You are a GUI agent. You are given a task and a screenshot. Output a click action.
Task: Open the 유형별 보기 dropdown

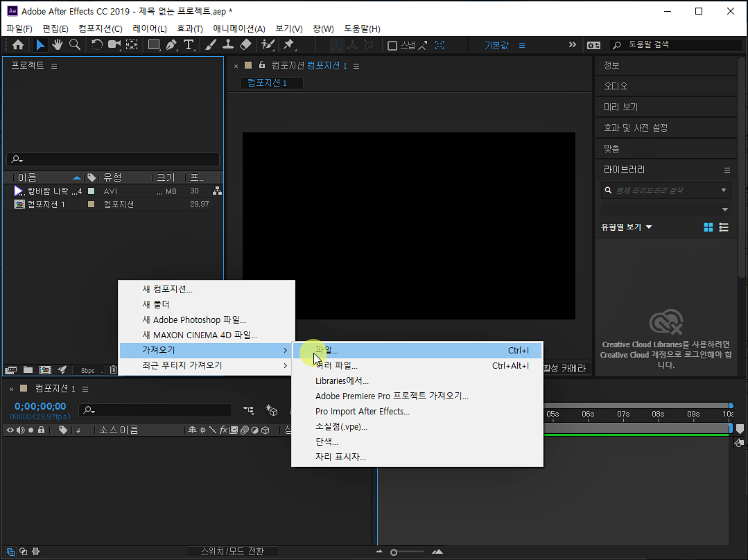point(627,227)
